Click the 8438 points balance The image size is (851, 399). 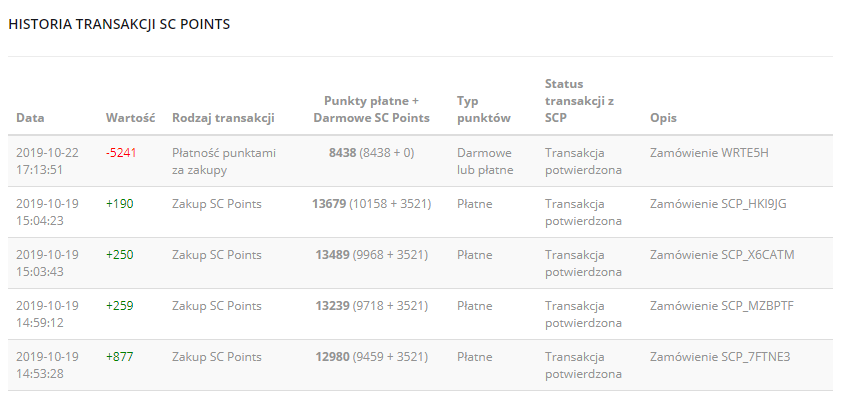click(342, 153)
